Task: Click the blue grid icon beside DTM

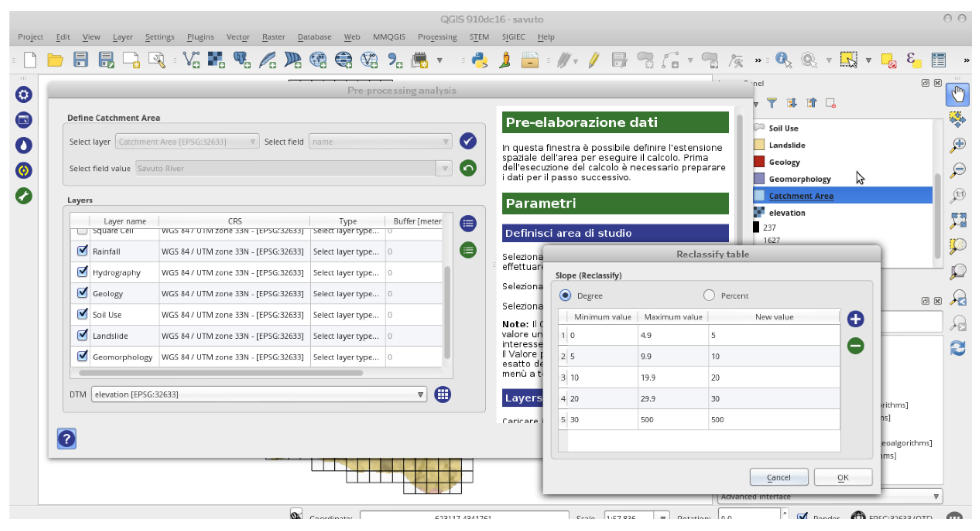Action: tap(442, 395)
